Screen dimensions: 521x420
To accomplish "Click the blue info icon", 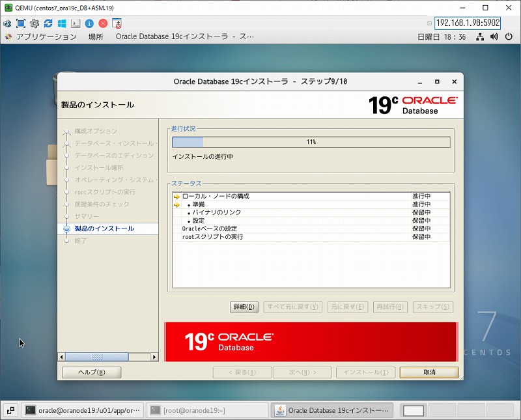I will point(89,23).
